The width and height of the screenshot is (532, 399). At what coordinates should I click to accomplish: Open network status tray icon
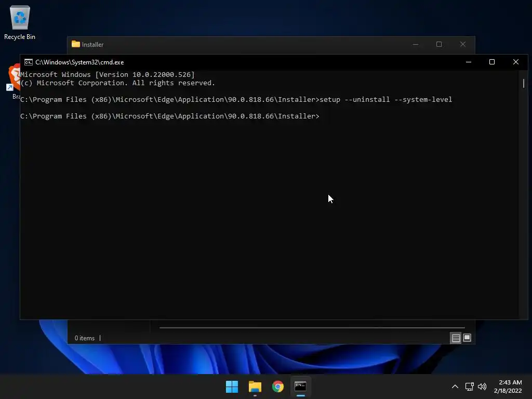tap(469, 387)
